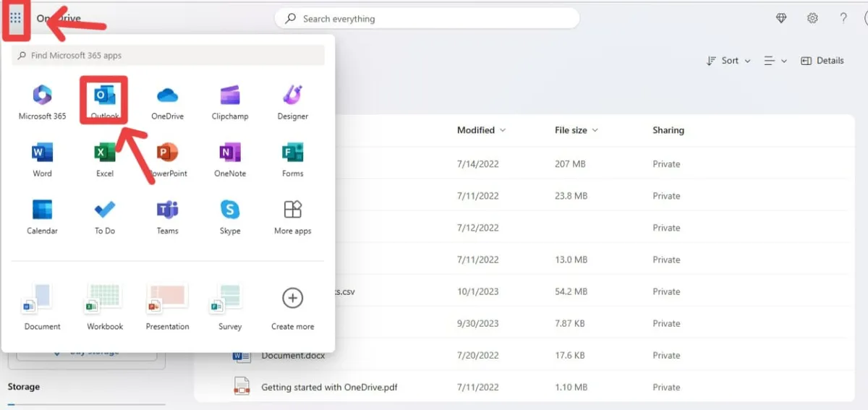The width and height of the screenshot is (868, 410).
Task: Click Private sharing status for Document.docx
Action: click(x=666, y=355)
